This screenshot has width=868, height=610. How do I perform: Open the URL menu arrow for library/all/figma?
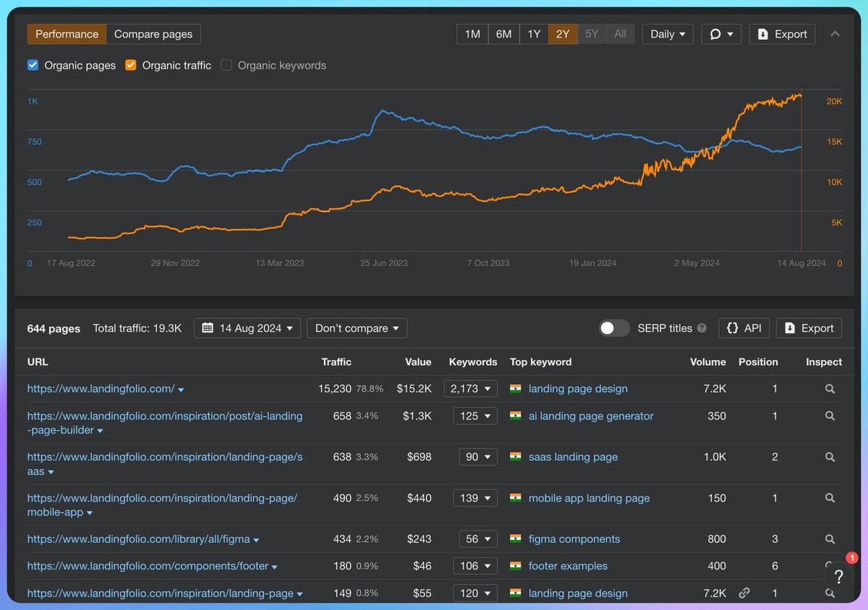pos(256,540)
